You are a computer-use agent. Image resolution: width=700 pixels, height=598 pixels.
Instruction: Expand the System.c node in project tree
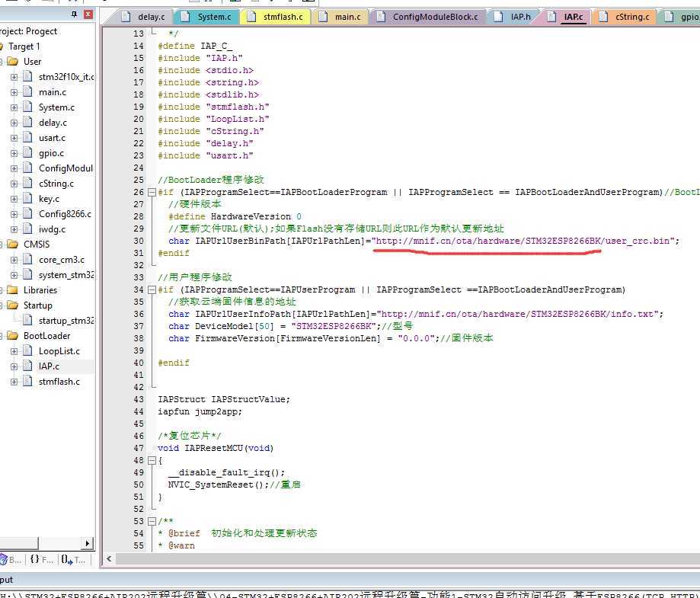pyautogui.click(x=14, y=107)
